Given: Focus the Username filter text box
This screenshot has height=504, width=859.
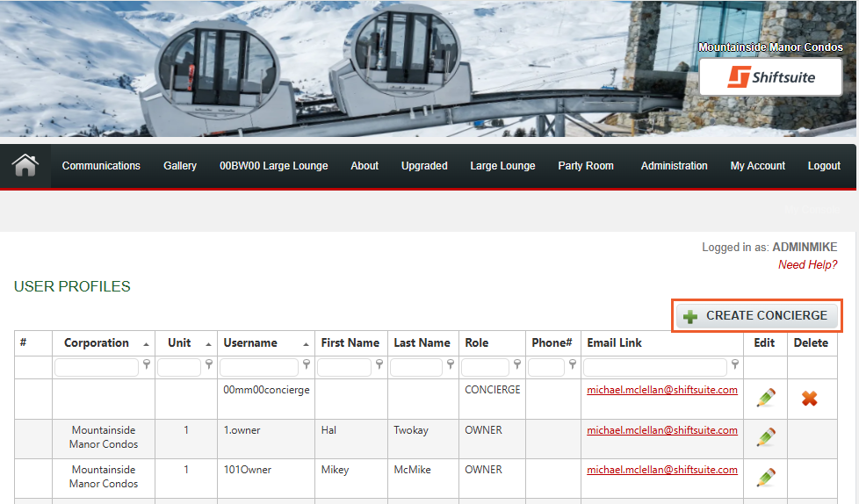Looking at the screenshot, I should tap(258, 367).
